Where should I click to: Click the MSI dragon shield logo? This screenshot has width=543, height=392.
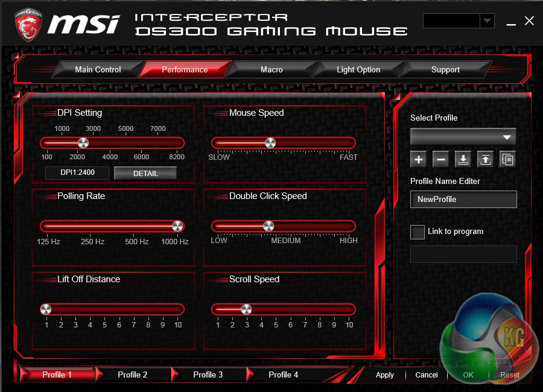coord(29,25)
